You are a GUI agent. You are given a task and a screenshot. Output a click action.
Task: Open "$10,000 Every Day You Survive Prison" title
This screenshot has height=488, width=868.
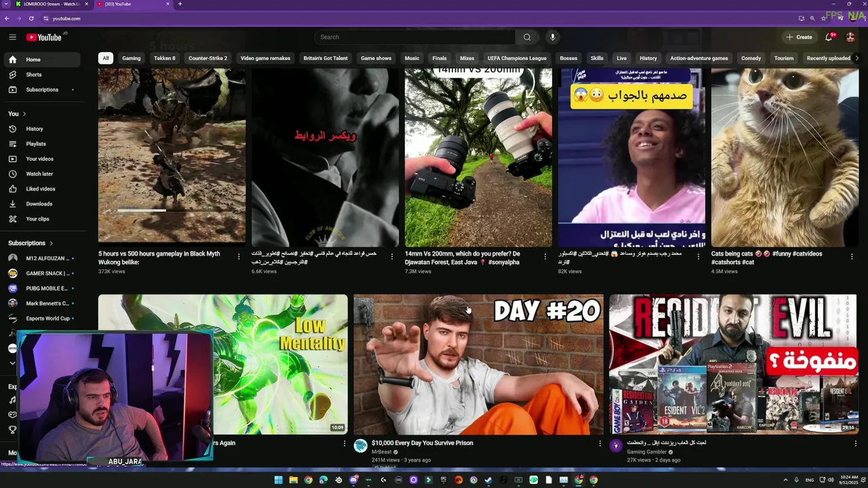coord(422,443)
